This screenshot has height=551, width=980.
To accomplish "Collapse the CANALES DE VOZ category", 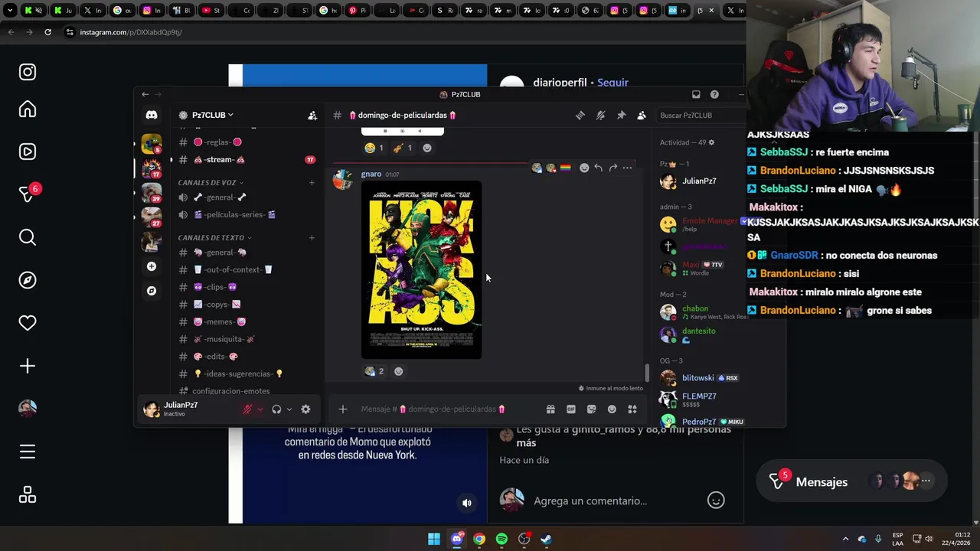I will point(211,183).
